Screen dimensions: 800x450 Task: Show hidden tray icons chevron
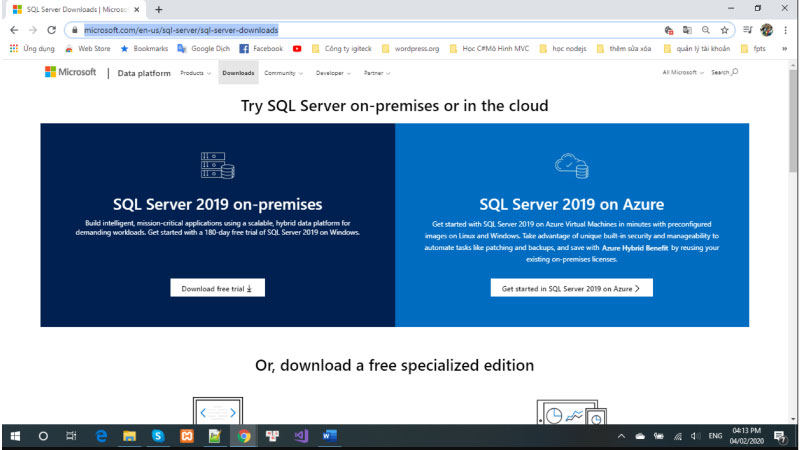coord(621,436)
